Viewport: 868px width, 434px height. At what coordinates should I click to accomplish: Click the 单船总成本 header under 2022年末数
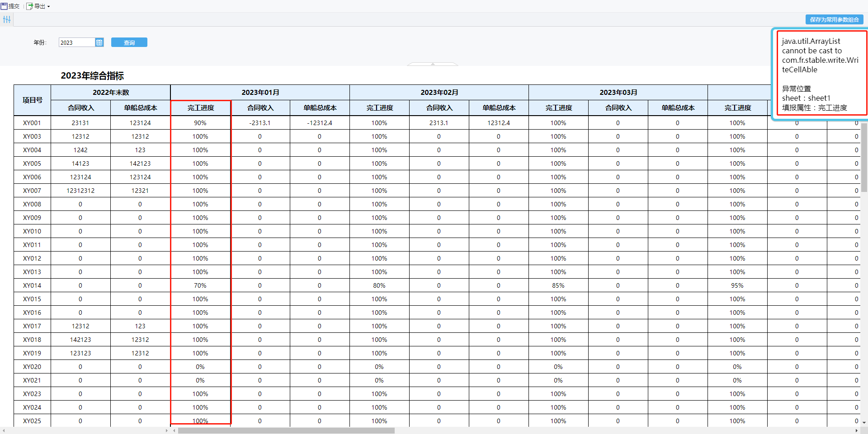point(141,107)
